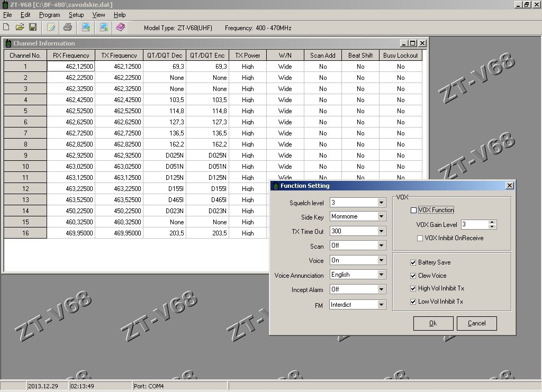Cancel the Function Setting dialog

[x=476, y=323]
